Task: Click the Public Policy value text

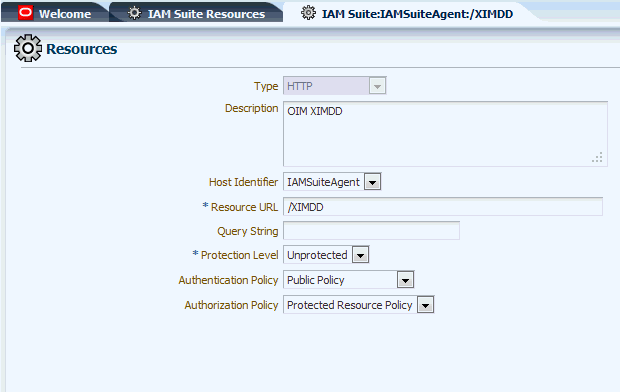Action: (x=316, y=280)
